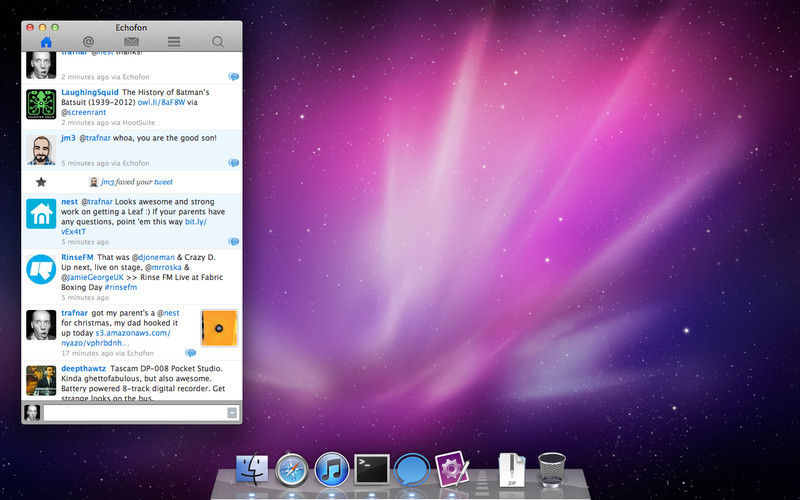Click 'jm3 faved your tweet' notification
Image resolution: width=800 pixels, height=500 pixels.
pos(131,182)
